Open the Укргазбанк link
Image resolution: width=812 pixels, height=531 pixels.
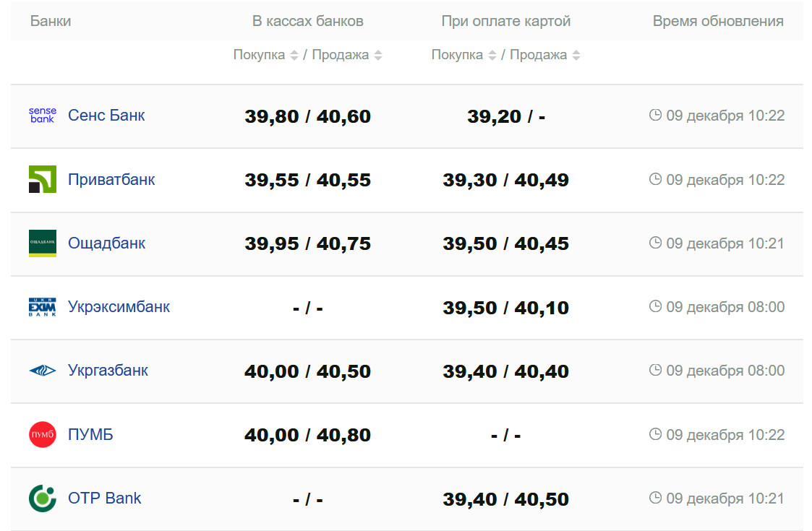[x=108, y=371]
